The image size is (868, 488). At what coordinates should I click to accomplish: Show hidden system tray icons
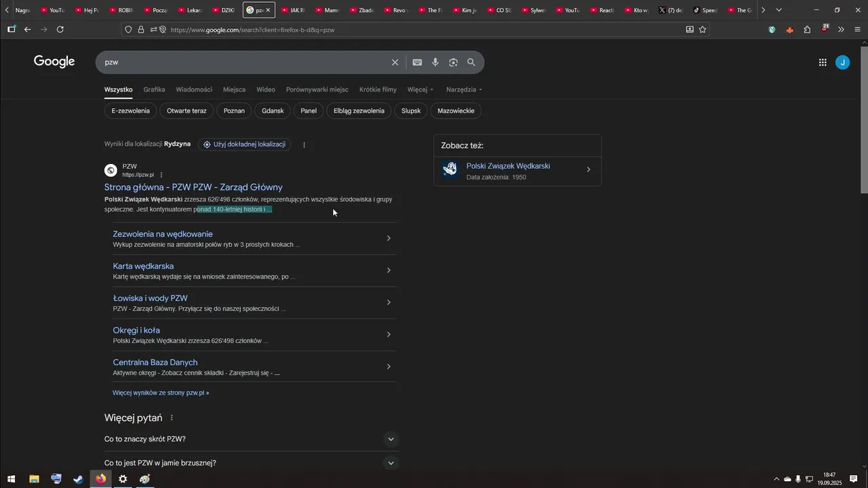pyautogui.click(x=776, y=479)
